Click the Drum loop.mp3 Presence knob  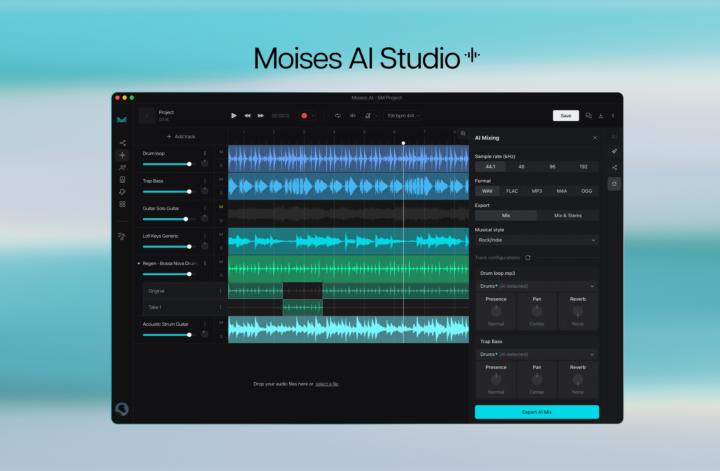(496, 311)
